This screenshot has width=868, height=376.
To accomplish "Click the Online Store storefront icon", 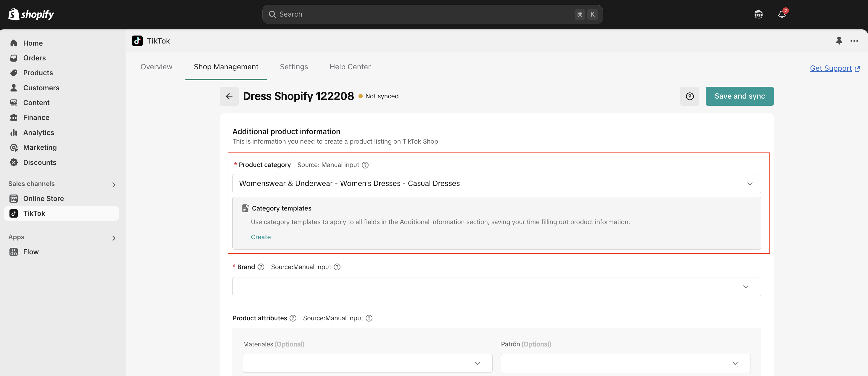I will (x=14, y=198).
